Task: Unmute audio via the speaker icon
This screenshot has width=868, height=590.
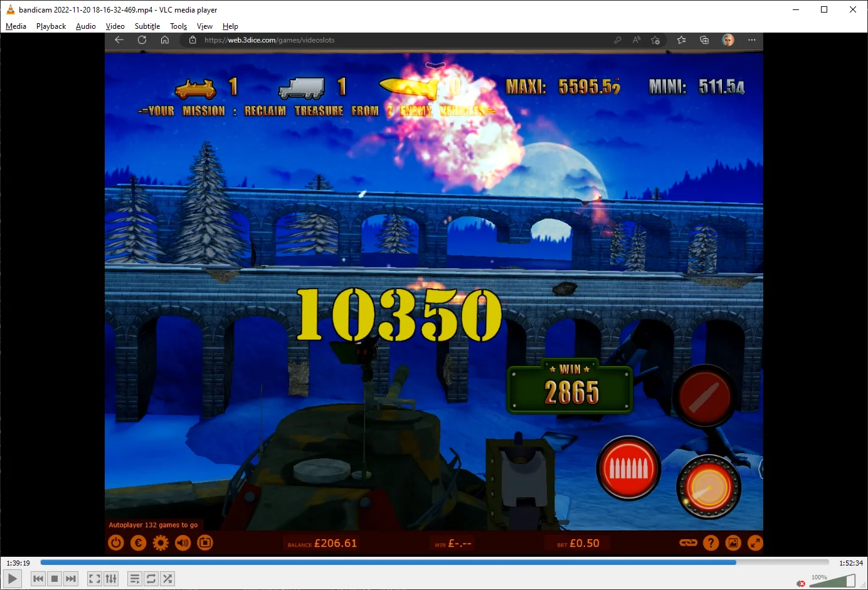Action: [801, 583]
